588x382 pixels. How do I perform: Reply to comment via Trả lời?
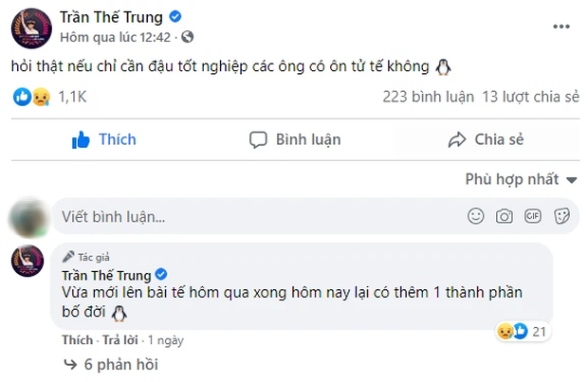pyautogui.click(x=119, y=339)
